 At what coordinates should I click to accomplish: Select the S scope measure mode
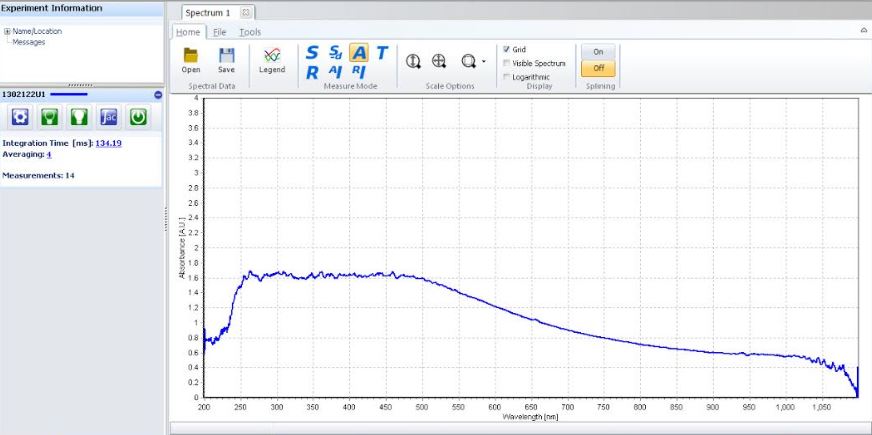tap(312, 53)
